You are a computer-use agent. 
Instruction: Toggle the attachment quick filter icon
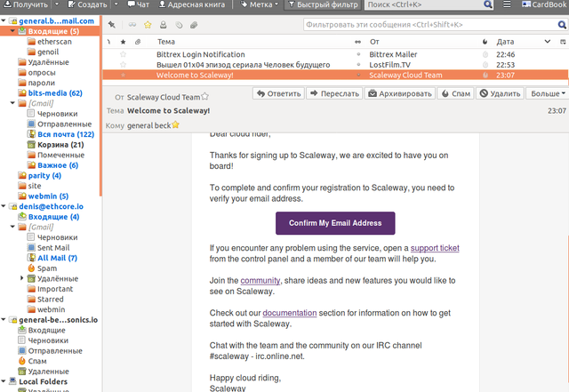pyautogui.click(x=194, y=25)
